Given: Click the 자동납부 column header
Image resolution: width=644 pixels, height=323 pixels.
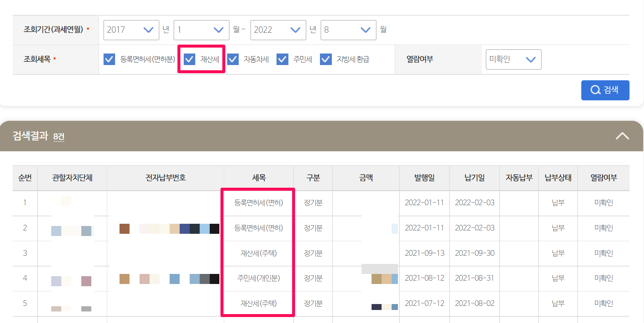Looking at the screenshot, I should tap(519, 178).
